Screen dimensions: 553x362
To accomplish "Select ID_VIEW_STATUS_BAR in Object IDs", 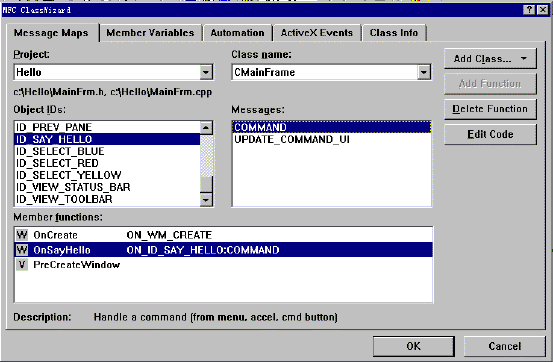I will pyautogui.click(x=107, y=187).
